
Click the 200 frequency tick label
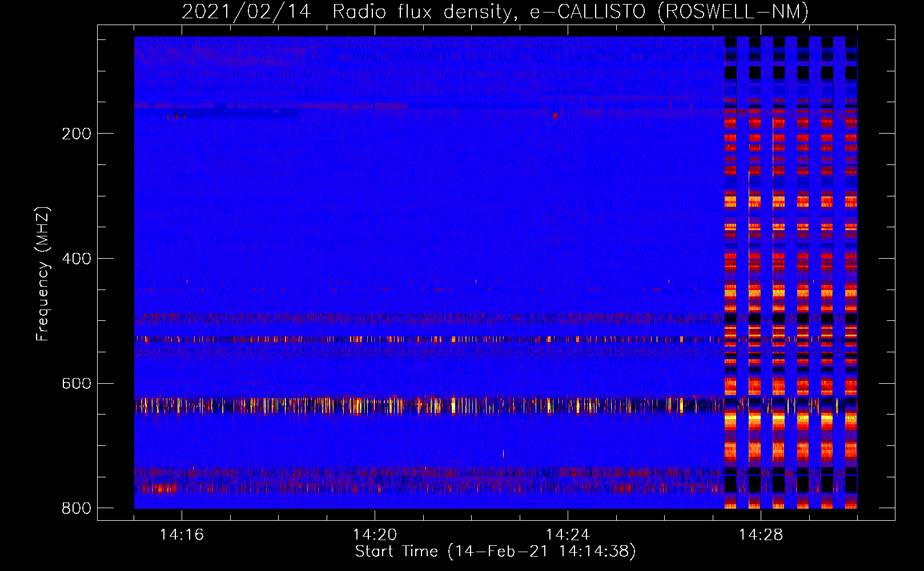pyautogui.click(x=76, y=134)
